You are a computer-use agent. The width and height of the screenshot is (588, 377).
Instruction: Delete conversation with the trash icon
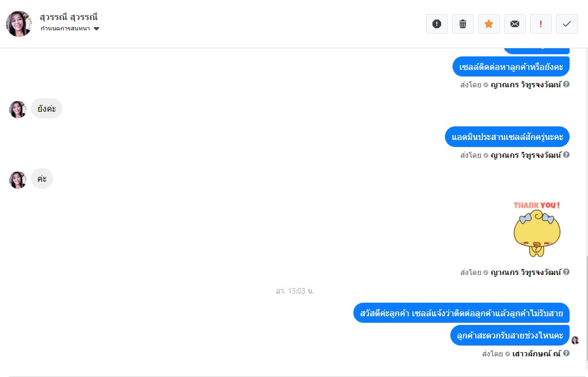[463, 24]
